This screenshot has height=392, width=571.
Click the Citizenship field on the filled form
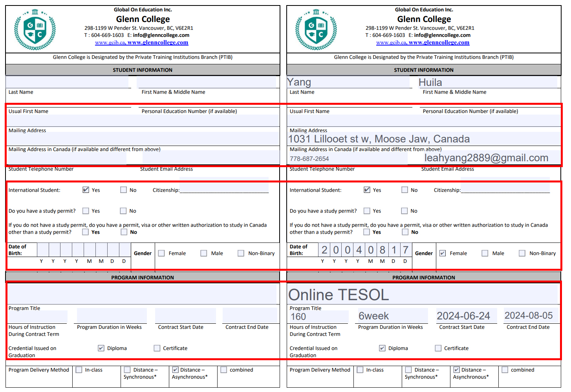[x=505, y=185]
